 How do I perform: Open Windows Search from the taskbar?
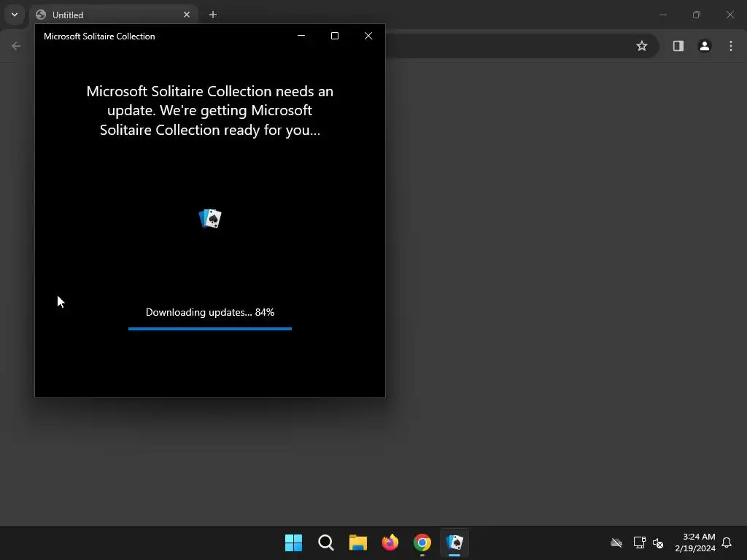point(326,542)
